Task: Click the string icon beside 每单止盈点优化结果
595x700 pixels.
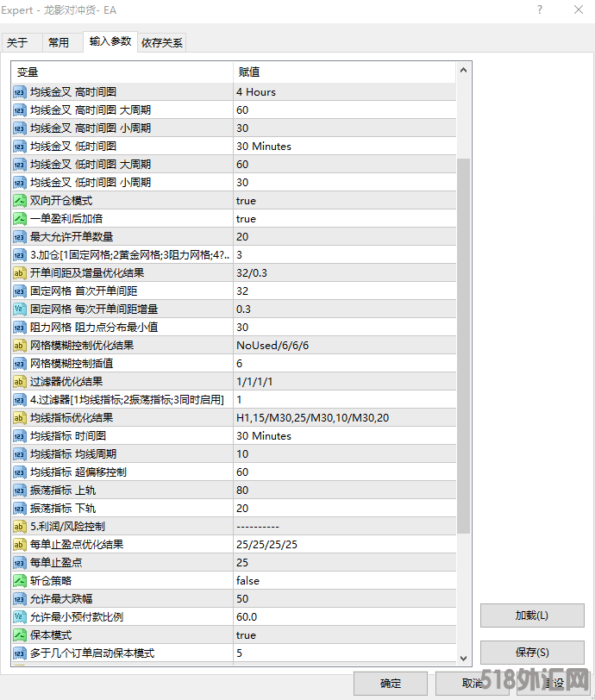Action: [x=19, y=545]
